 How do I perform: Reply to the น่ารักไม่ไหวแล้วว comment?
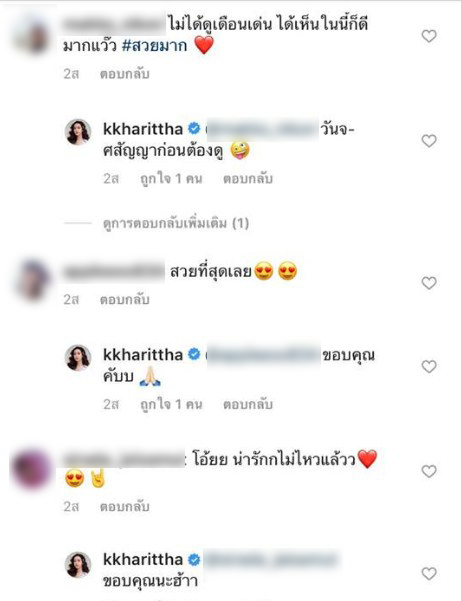point(125,507)
